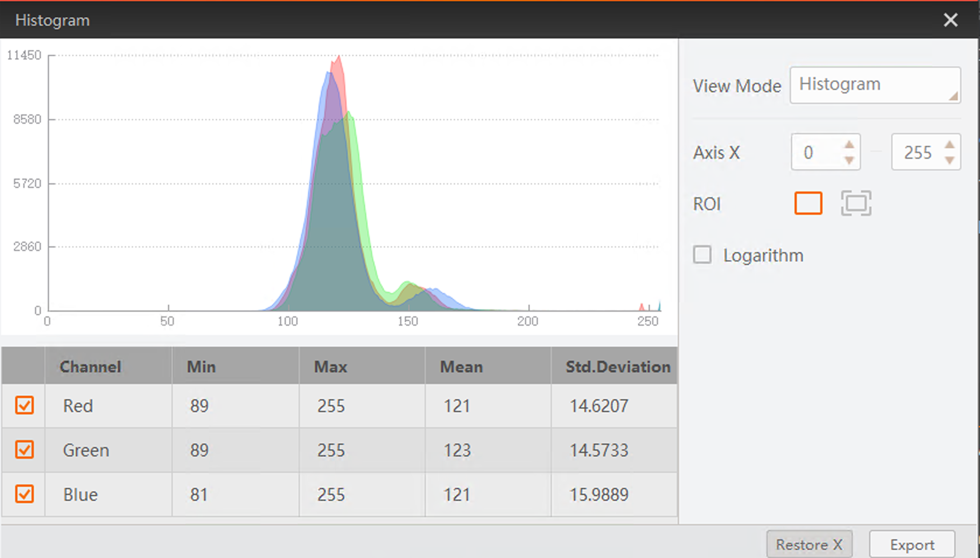This screenshot has width=980, height=558.
Task: Open the View Mode dropdown
Action: click(875, 85)
